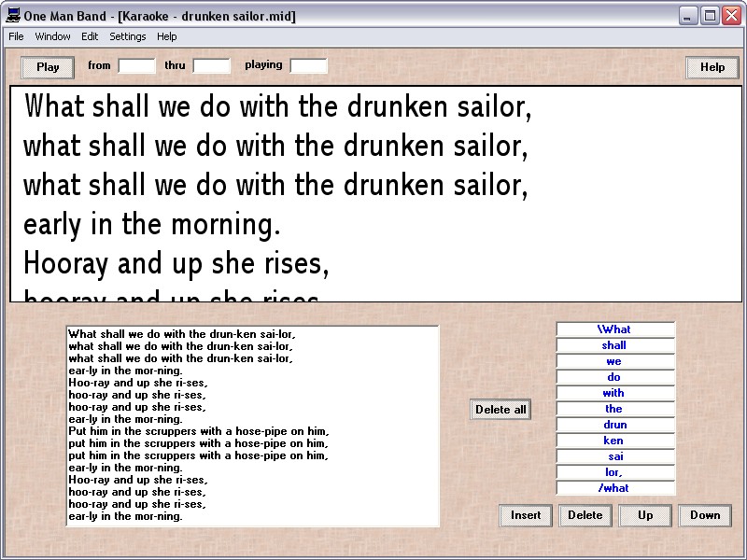
Task: Select the 'lor,' syllable field
Action: 615,472
